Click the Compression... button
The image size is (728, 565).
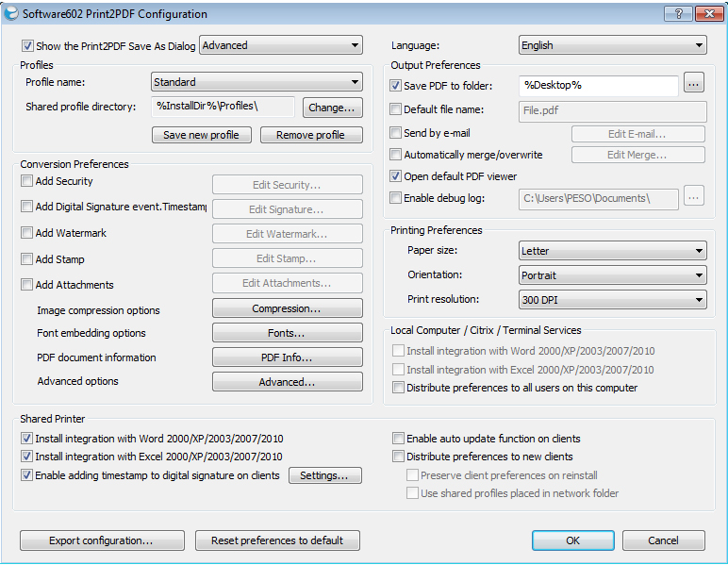coord(287,308)
